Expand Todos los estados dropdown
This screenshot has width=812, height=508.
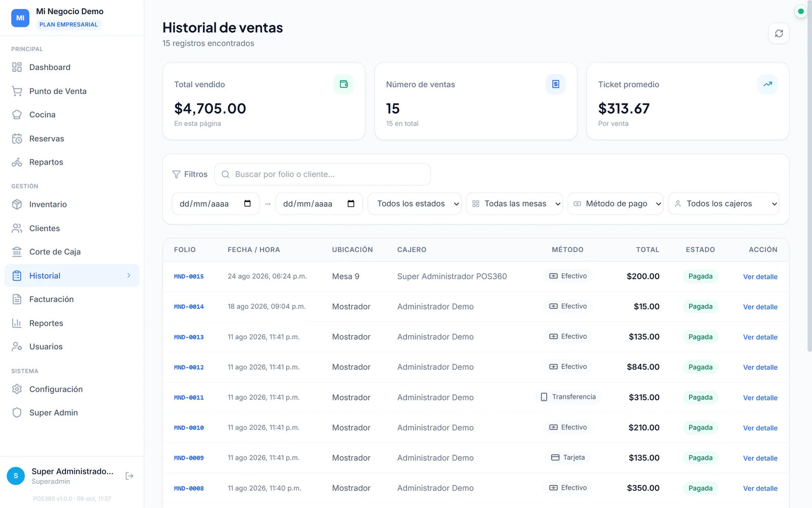[x=415, y=204]
